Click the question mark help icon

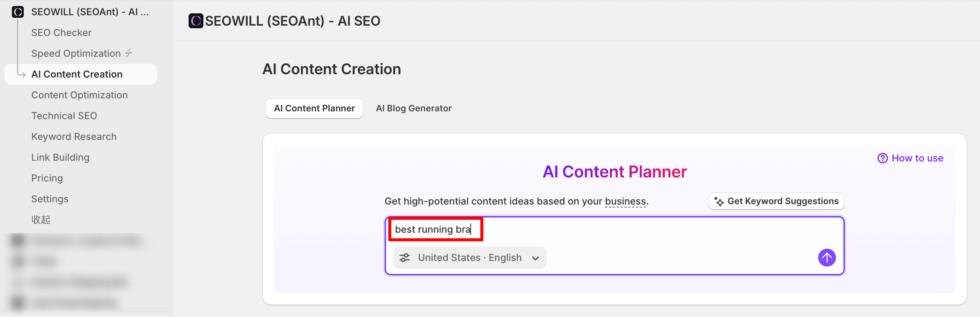coord(882,158)
